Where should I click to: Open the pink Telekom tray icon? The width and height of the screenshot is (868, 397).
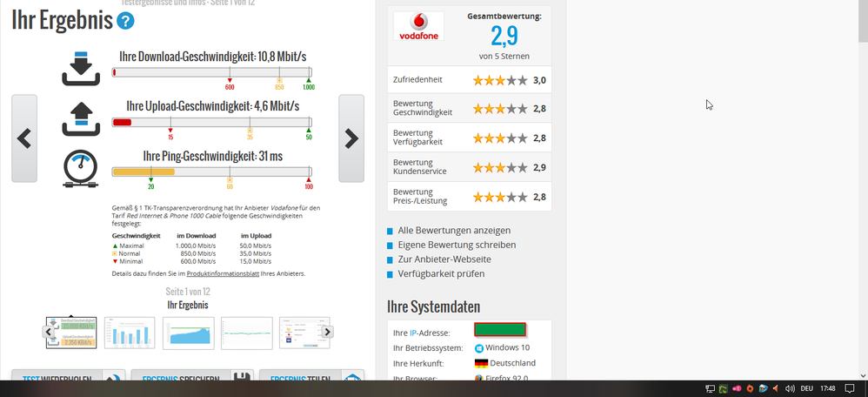[737, 388]
